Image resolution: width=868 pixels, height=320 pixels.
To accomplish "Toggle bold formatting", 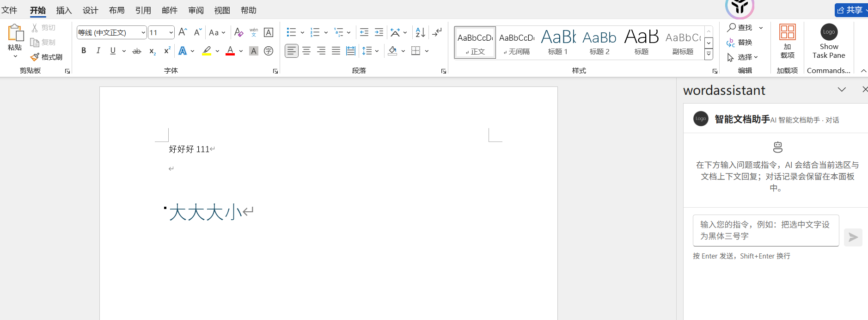I will (x=84, y=51).
